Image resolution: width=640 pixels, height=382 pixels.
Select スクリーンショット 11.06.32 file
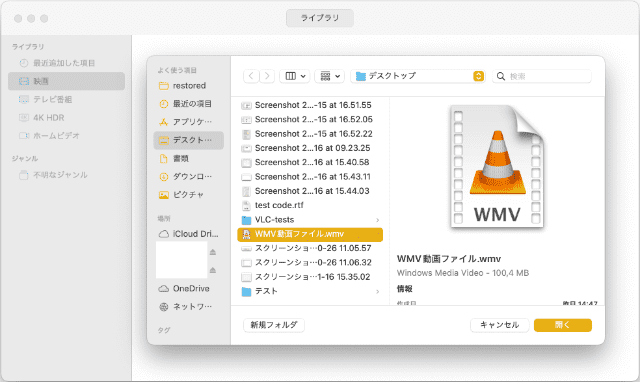pyautogui.click(x=310, y=262)
